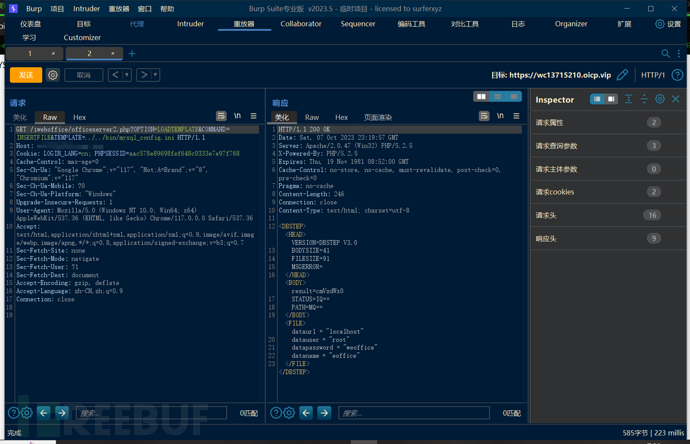Open response search settings gear
This screenshot has width=690, height=444.
(x=289, y=412)
